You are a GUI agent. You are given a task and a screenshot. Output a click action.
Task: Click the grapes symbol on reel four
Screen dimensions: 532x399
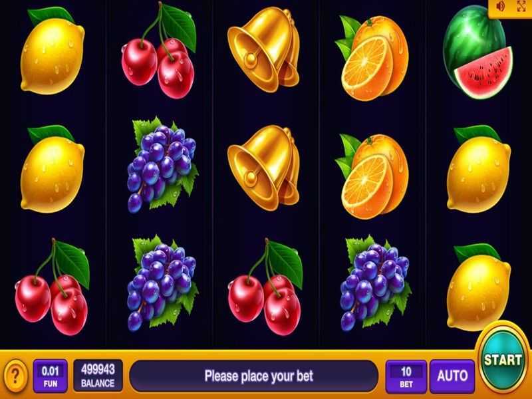click(375, 282)
